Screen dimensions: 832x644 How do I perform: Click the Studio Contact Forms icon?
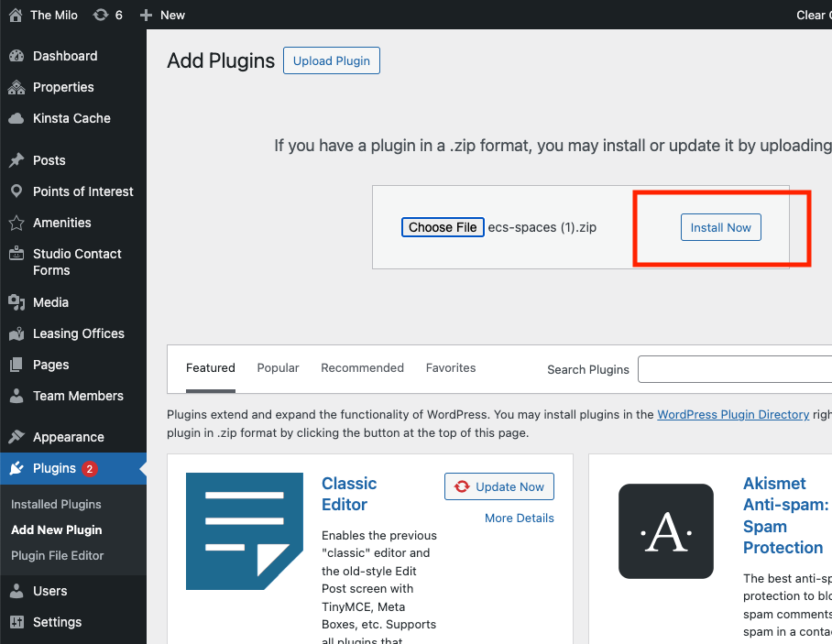[x=16, y=254]
